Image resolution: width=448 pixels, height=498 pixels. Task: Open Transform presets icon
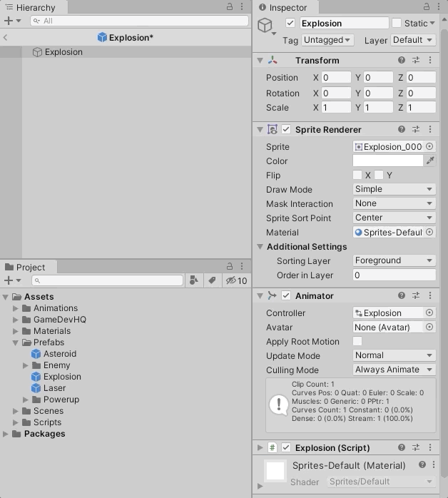(416, 60)
